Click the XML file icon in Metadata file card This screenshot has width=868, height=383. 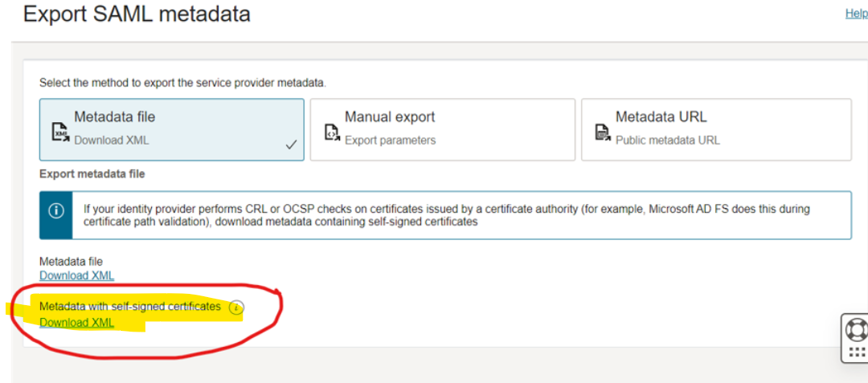60,132
